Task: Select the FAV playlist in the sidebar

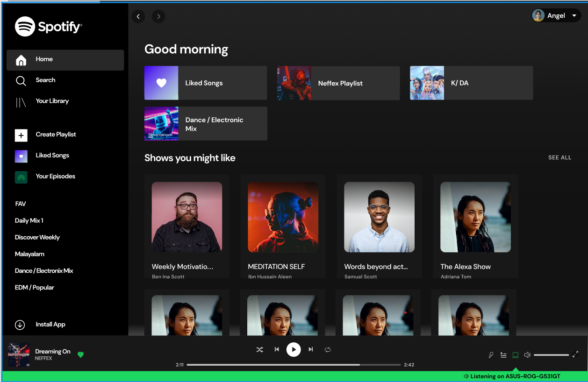Action: coord(21,204)
